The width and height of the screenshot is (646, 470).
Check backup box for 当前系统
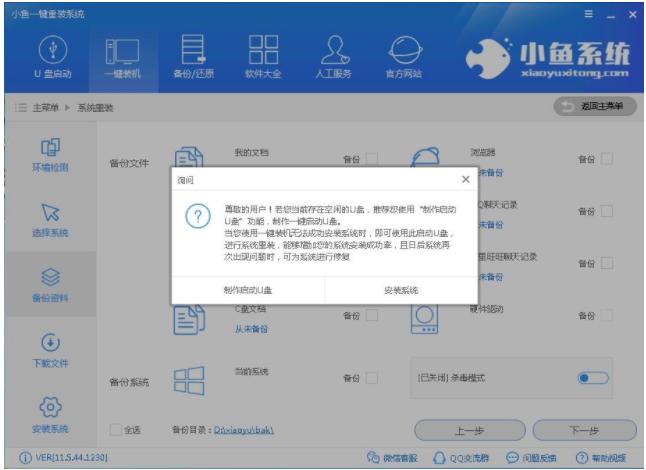point(372,378)
